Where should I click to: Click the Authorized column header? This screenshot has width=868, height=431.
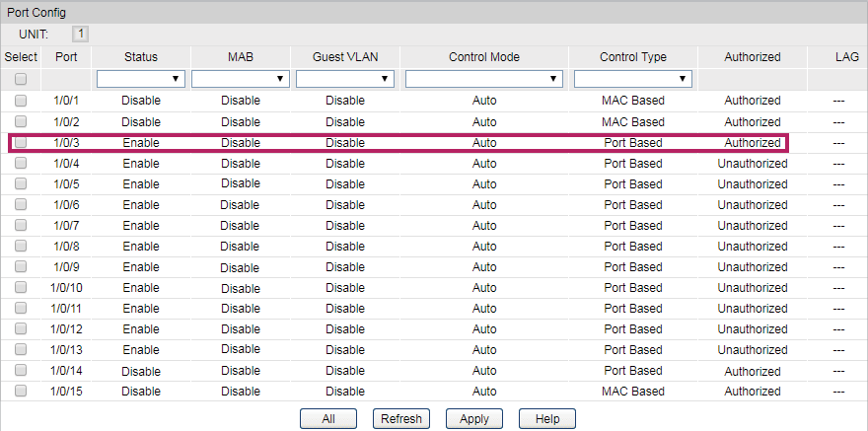click(x=752, y=57)
